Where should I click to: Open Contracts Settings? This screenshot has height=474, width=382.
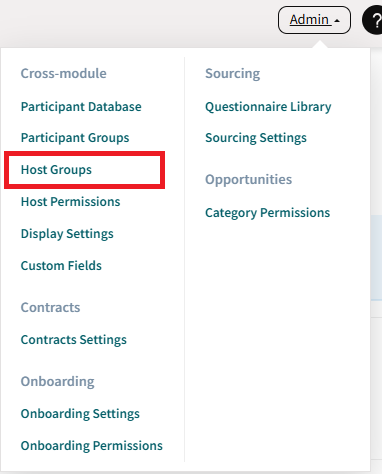click(x=74, y=340)
